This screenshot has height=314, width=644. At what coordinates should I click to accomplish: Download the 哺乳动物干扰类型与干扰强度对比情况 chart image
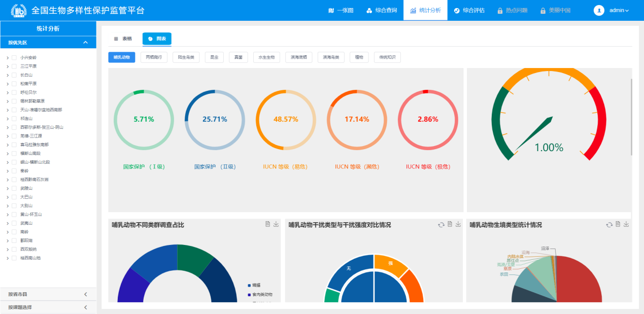(458, 224)
